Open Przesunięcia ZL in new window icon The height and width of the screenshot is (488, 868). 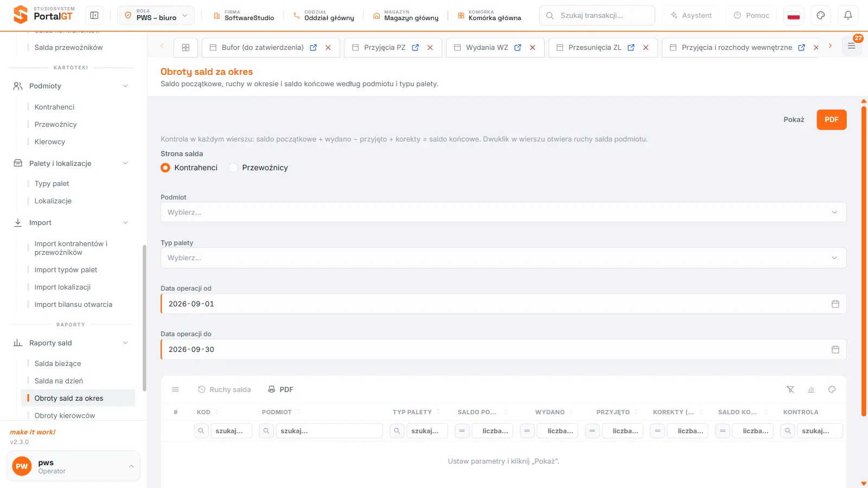[x=631, y=48]
